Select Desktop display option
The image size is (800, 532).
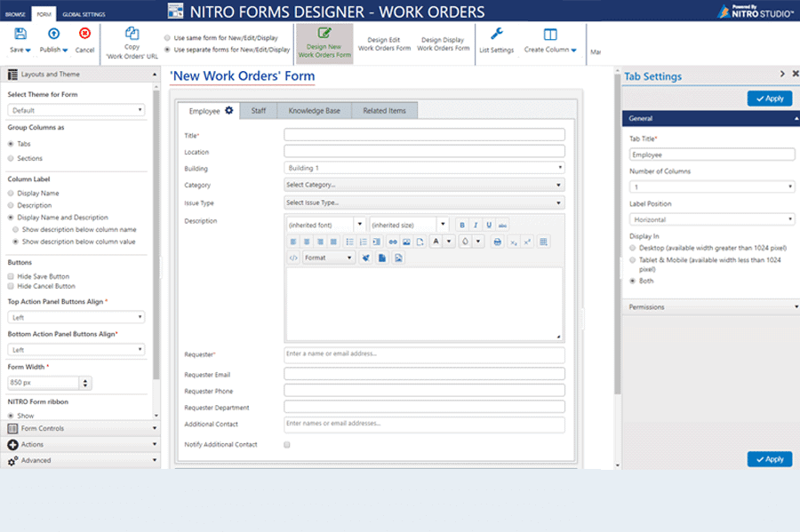click(x=633, y=248)
